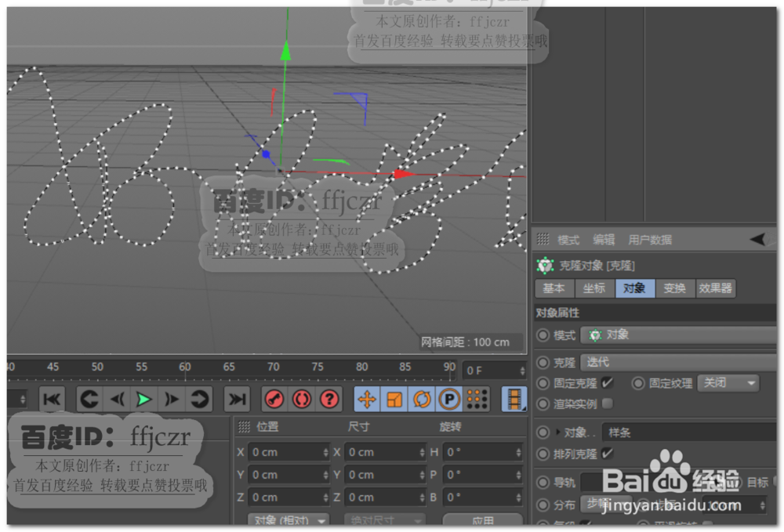Record active objects keyframe icon
This screenshot has width=784, height=532.
click(274, 399)
